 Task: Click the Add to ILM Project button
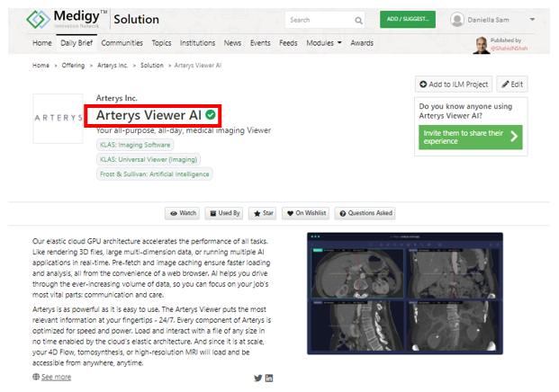pyautogui.click(x=454, y=85)
